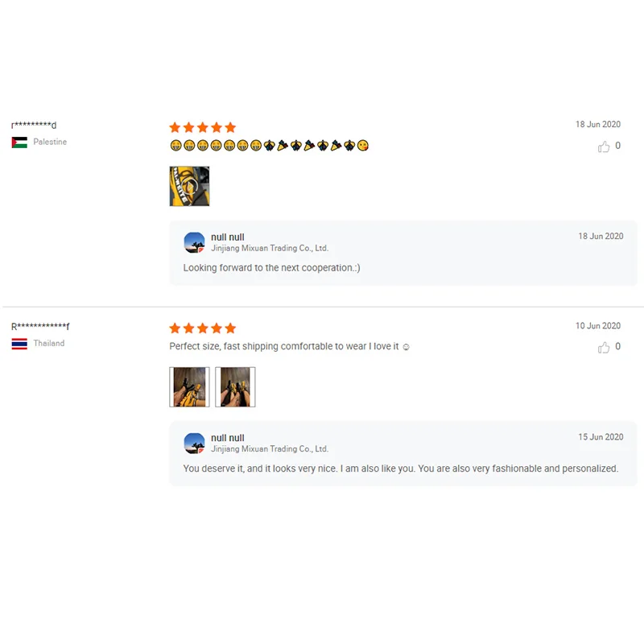The height and width of the screenshot is (644, 644).
Task: Open second photo in Thailand review
Action: click(235, 387)
